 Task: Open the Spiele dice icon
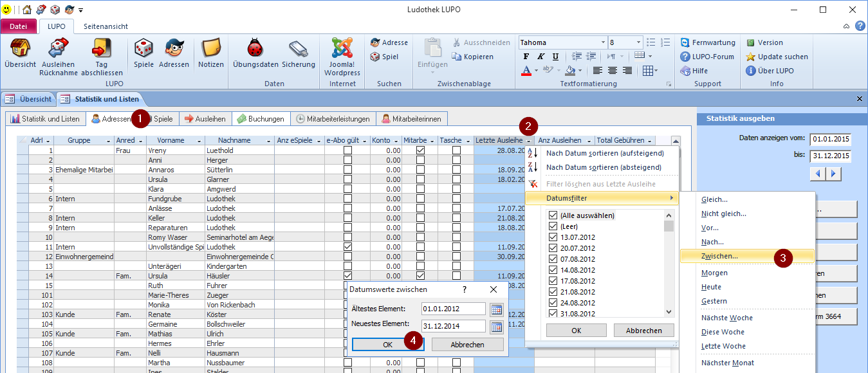143,53
